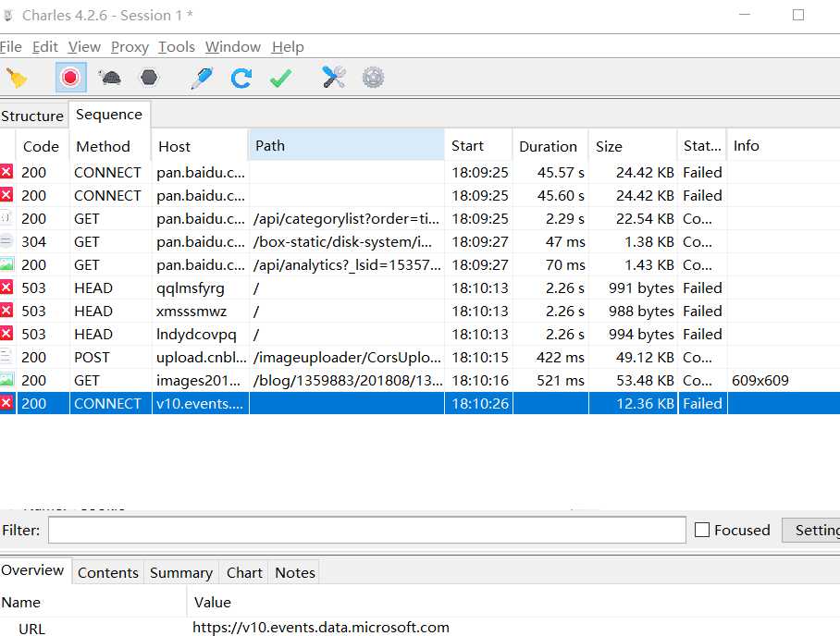The width and height of the screenshot is (840, 636).
Task: Sort by the Path column header
Action: 346,146
